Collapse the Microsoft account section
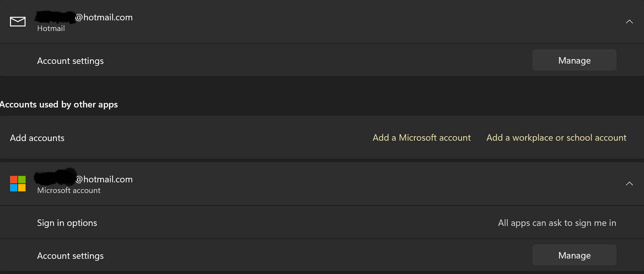The image size is (644, 274). [629, 184]
